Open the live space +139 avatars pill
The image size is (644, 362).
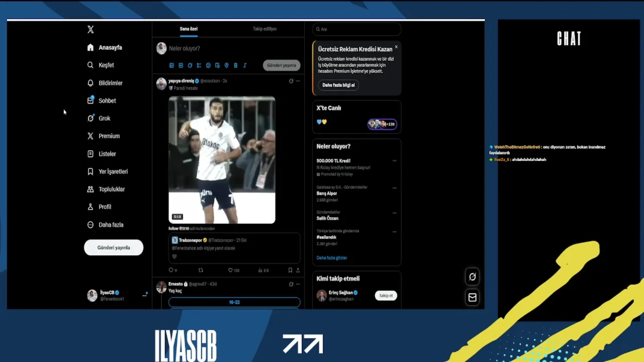382,124
